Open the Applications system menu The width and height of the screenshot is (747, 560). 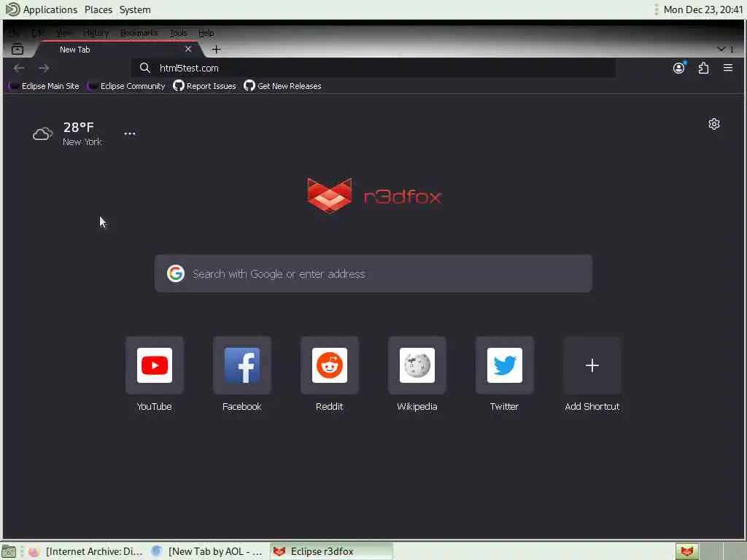(x=42, y=9)
